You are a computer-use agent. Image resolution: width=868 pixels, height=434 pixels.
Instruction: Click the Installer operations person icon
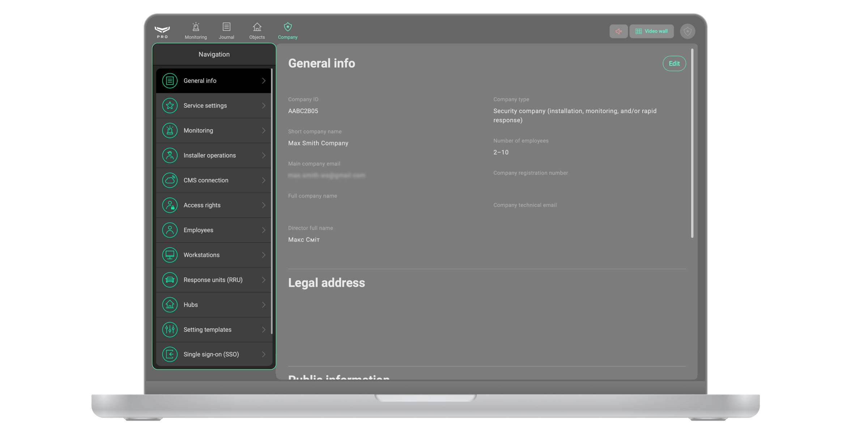click(170, 156)
